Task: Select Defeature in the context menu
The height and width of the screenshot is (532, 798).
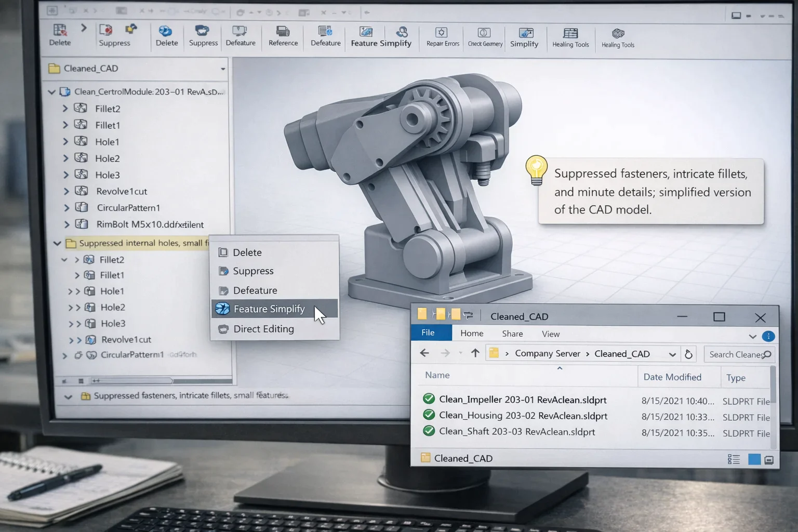Action: [255, 290]
